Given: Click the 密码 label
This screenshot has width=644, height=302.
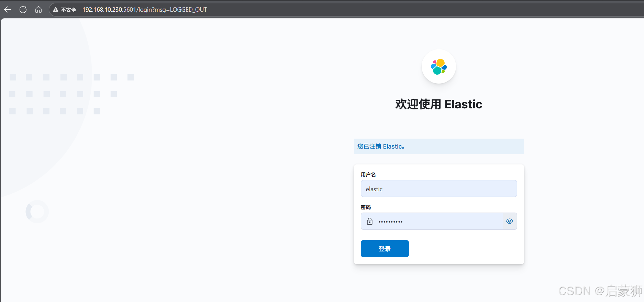Looking at the screenshot, I should point(366,207).
